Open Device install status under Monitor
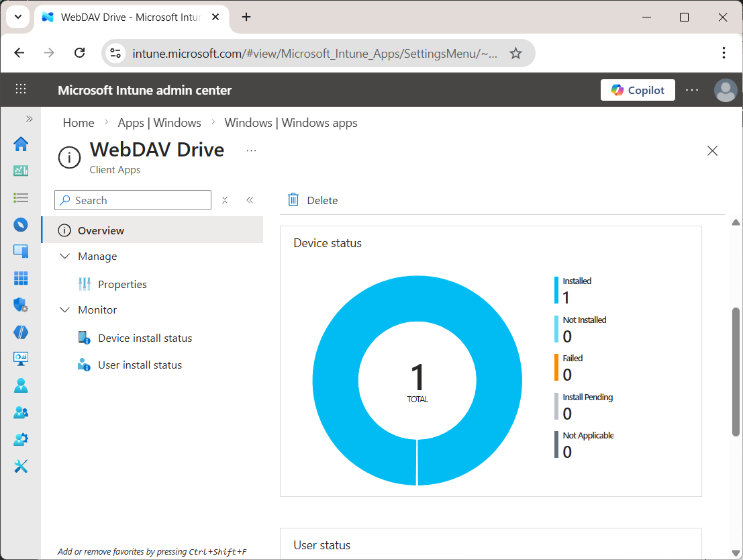743x560 pixels. (144, 338)
